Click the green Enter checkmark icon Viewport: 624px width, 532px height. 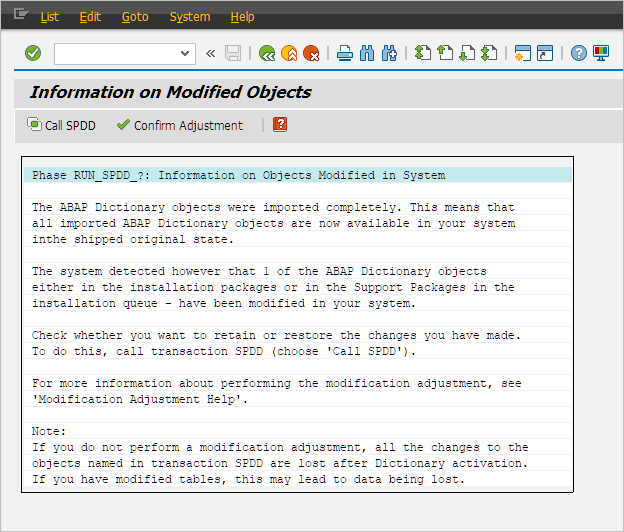point(33,53)
